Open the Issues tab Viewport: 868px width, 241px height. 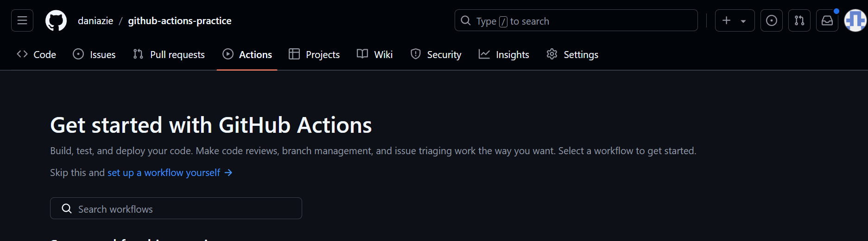pos(95,54)
